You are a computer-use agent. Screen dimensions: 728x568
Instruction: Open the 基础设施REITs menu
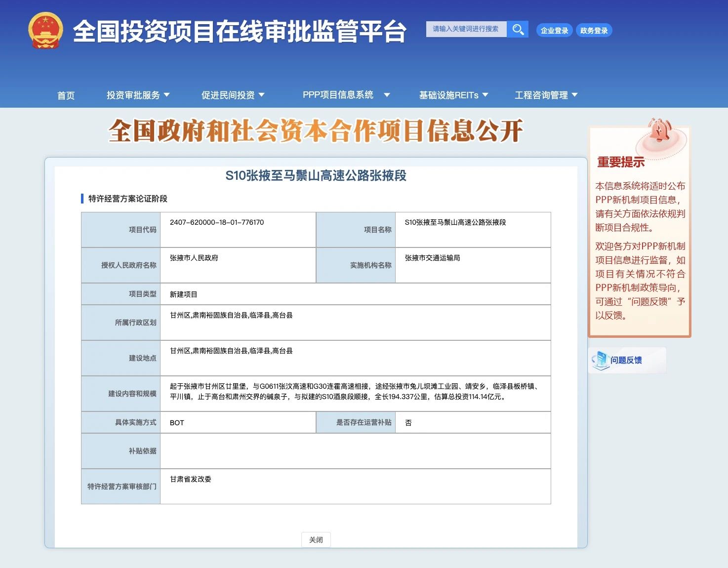448,95
